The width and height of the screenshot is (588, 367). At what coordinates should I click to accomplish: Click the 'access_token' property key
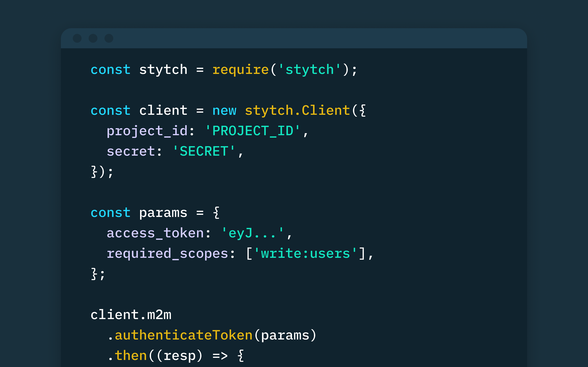pos(155,233)
